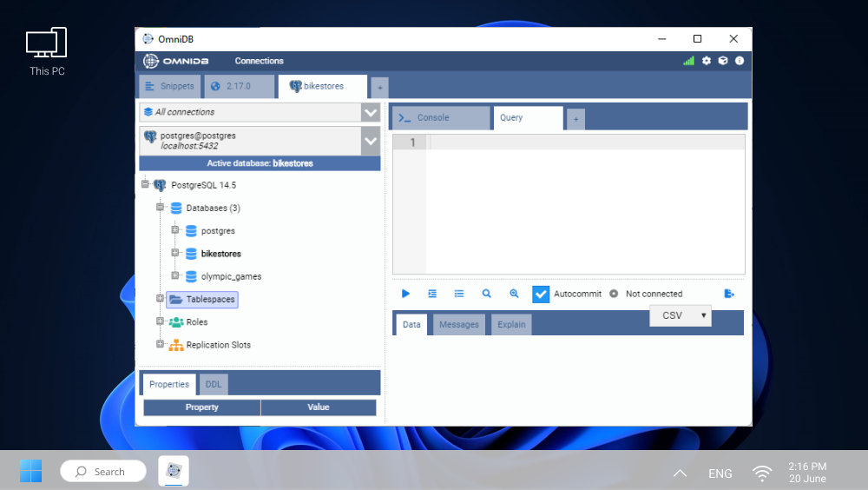Select the Replication Slots tree label

(x=218, y=345)
